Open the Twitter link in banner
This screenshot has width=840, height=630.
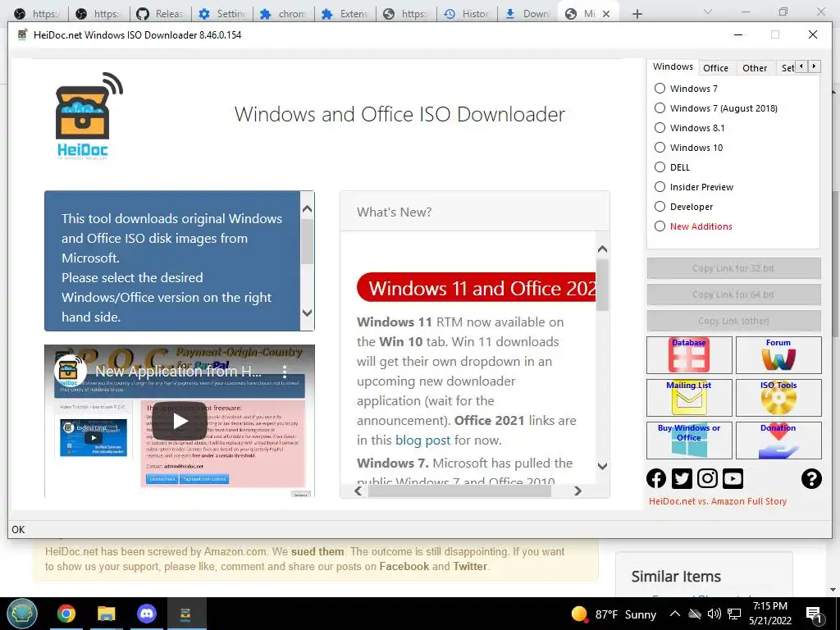coord(470,566)
